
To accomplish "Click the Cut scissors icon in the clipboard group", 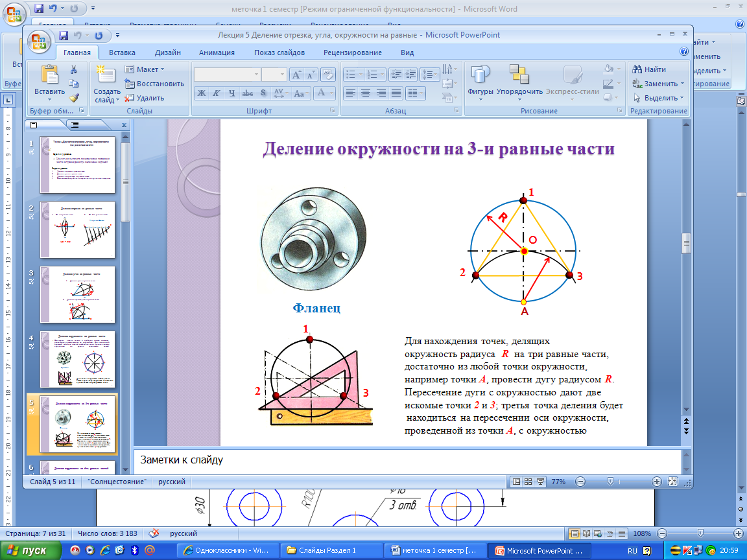I will (74, 69).
